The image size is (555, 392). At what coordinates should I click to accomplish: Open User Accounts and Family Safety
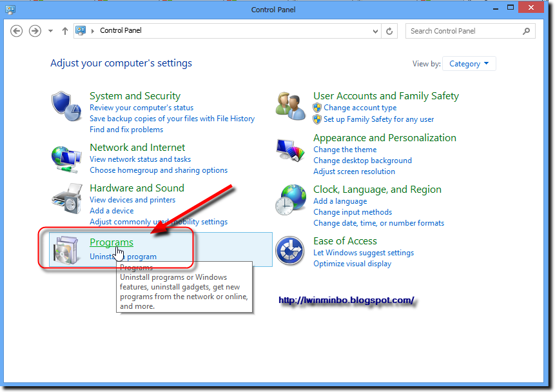(x=386, y=96)
